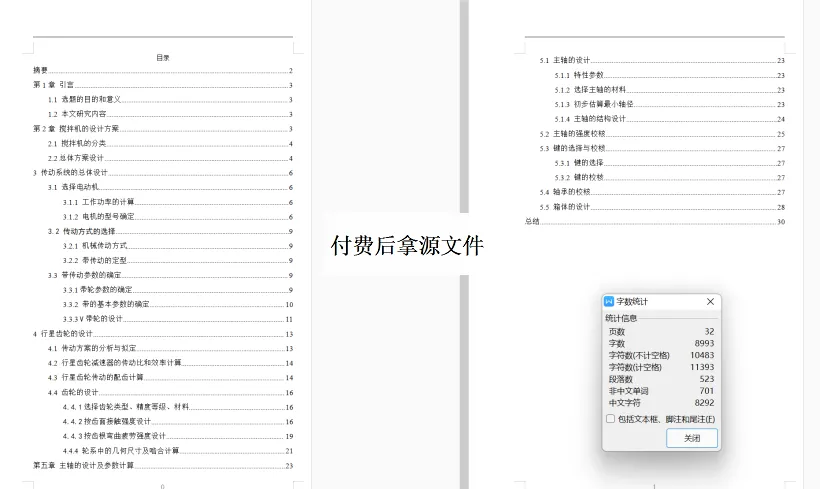This screenshot has width=820, height=489.
Task: Open entry 5.1.4 主轴的结构设计
Action: pos(669,119)
